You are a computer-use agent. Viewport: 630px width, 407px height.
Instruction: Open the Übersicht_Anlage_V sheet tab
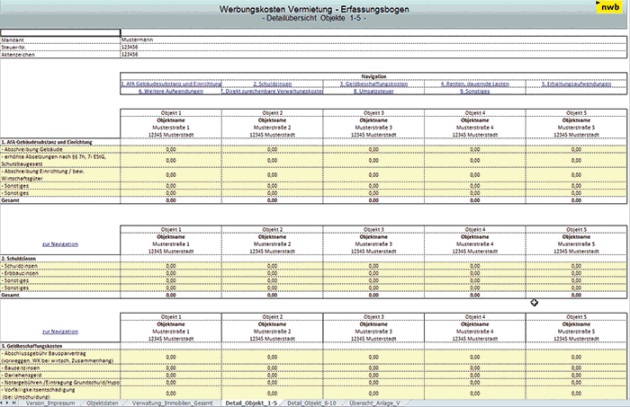tap(376, 401)
